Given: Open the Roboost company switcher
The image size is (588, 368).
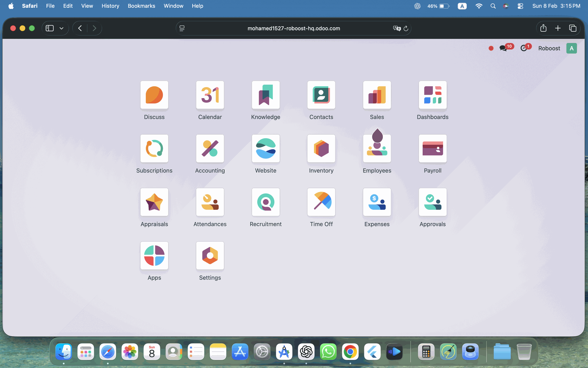Looking at the screenshot, I should click(549, 48).
